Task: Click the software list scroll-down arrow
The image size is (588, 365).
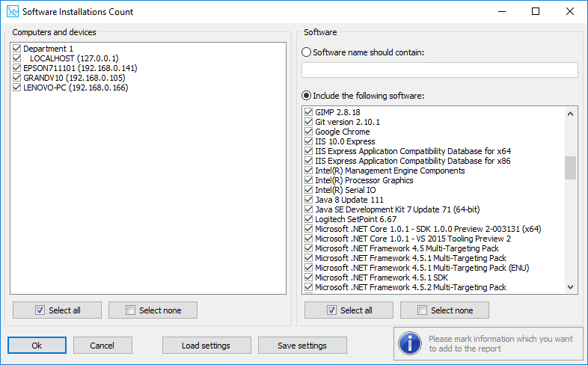Action: pyautogui.click(x=570, y=287)
